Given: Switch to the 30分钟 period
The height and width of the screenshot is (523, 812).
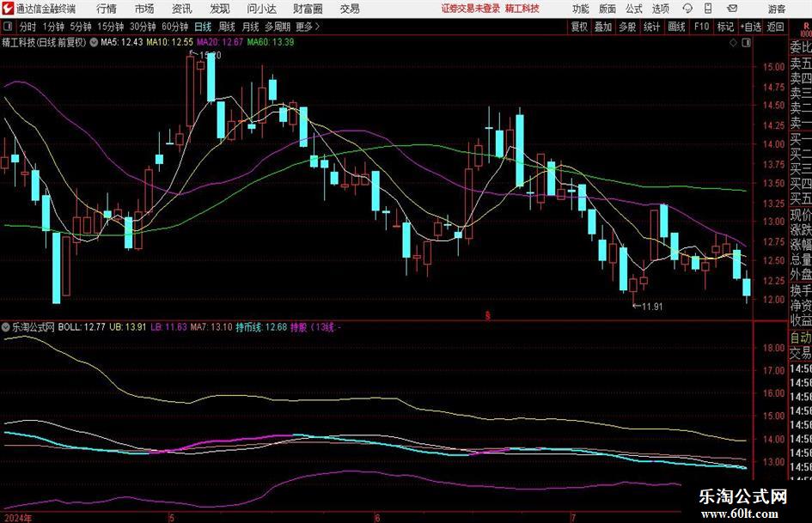Looking at the screenshot, I should pyautogui.click(x=143, y=27).
